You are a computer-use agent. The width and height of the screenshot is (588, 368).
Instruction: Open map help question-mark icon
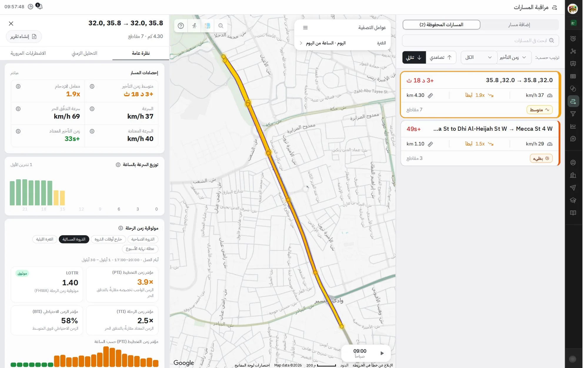pos(181,26)
